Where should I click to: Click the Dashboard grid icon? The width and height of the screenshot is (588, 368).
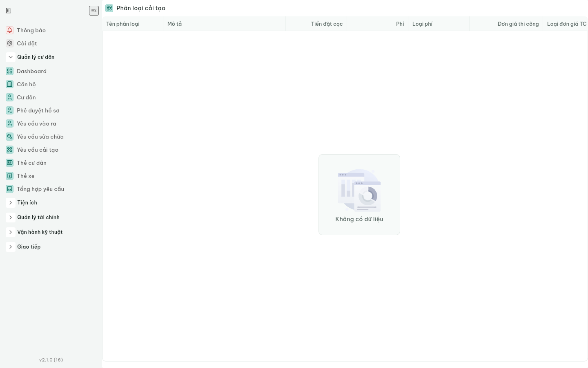coord(10,71)
